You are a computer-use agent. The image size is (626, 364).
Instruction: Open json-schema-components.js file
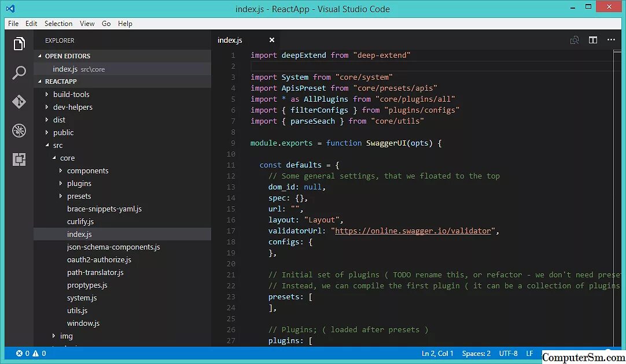tap(113, 247)
